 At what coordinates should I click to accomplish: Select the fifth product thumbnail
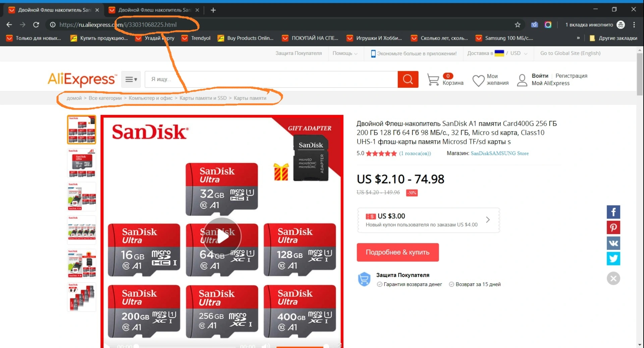(82, 264)
